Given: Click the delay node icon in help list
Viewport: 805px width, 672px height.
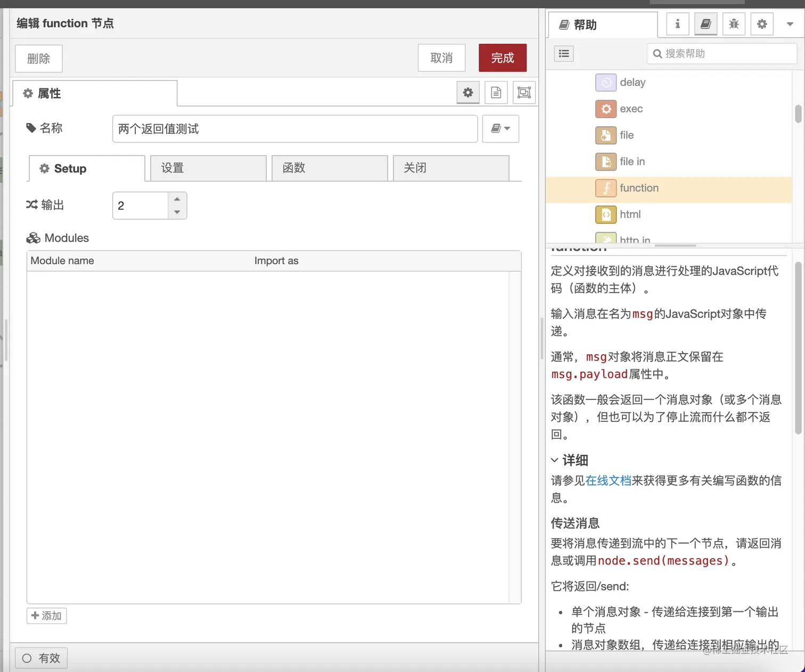Looking at the screenshot, I should 606,83.
